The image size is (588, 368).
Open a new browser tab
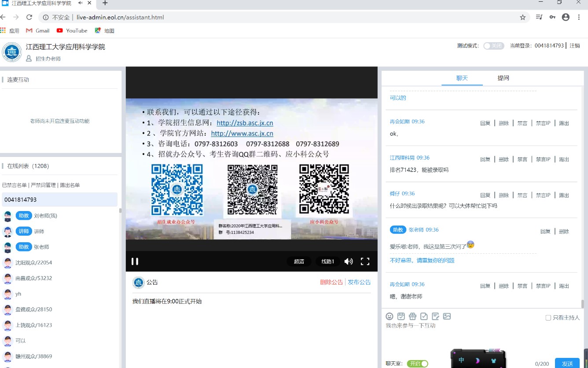pyautogui.click(x=105, y=3)
